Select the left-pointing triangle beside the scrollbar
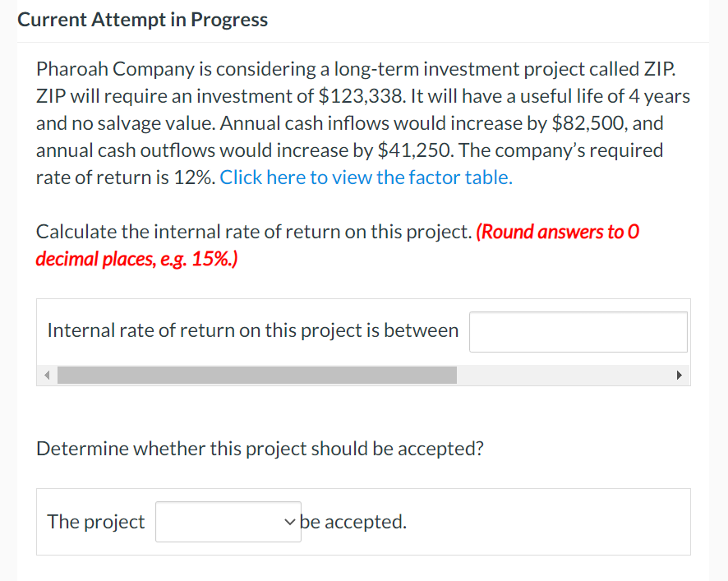The height and width of the screenshot is (581, 728). (x=47, y=375)
